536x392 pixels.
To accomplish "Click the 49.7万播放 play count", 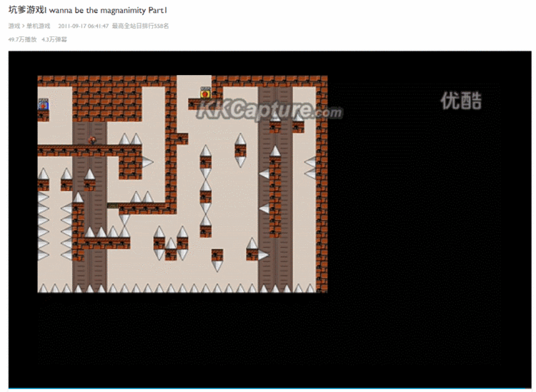I will click(22, 39).
